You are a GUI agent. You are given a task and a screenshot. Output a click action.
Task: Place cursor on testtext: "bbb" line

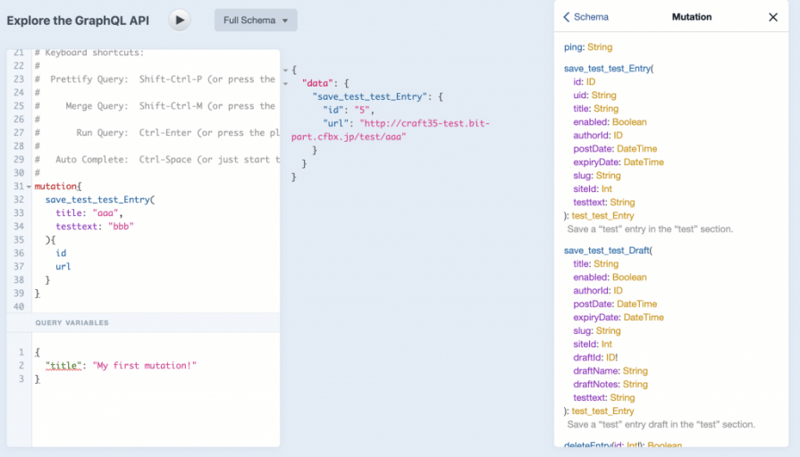pos(95,226)
